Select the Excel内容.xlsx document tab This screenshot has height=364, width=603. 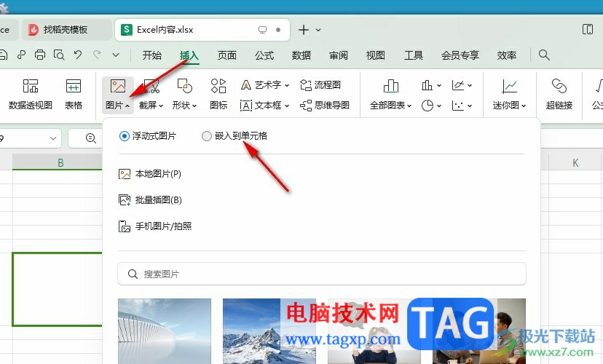pyautogui.click(x=202, y=30)
